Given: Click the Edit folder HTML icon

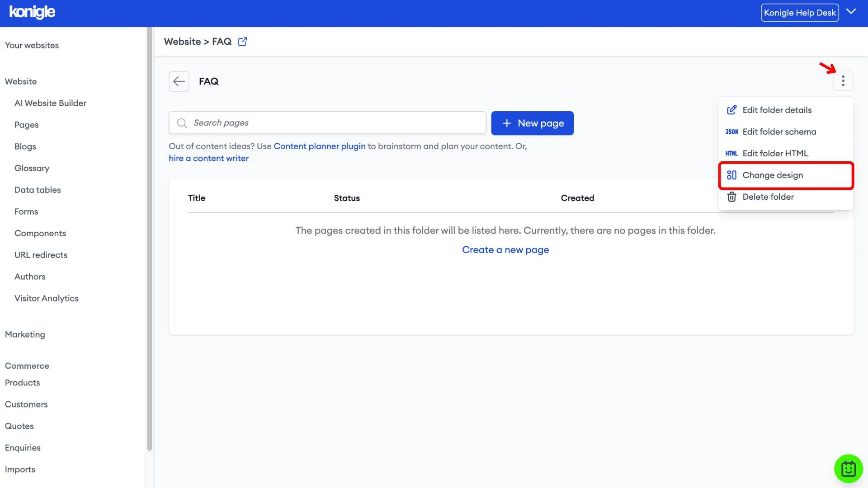Looking at the screenshot, I should pyautogui.click(x=732, y=153).
